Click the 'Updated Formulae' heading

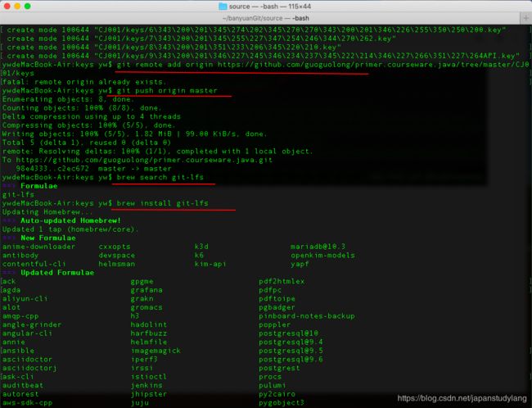click(x=57, y=273)
